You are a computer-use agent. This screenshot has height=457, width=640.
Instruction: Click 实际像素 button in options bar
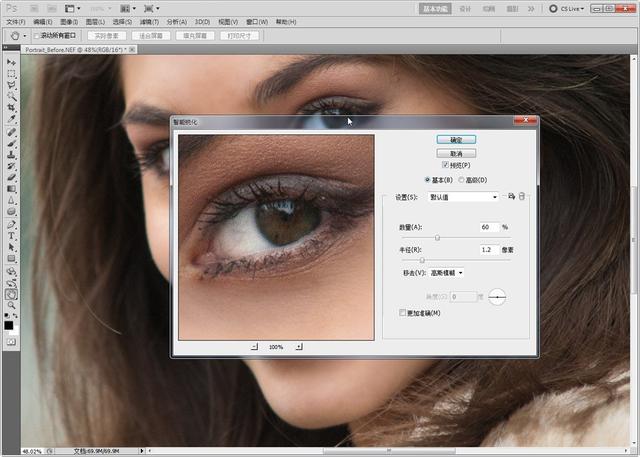coord(107,36)
